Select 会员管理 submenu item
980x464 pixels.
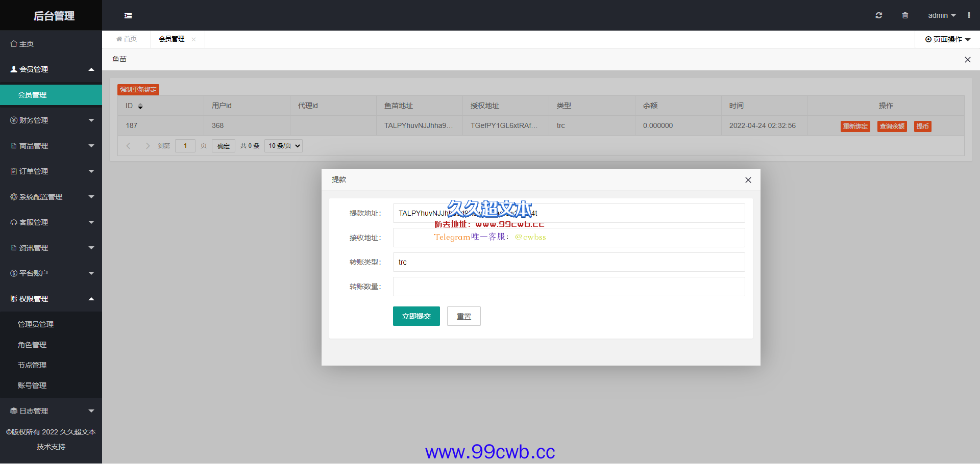tap(51, 95)
